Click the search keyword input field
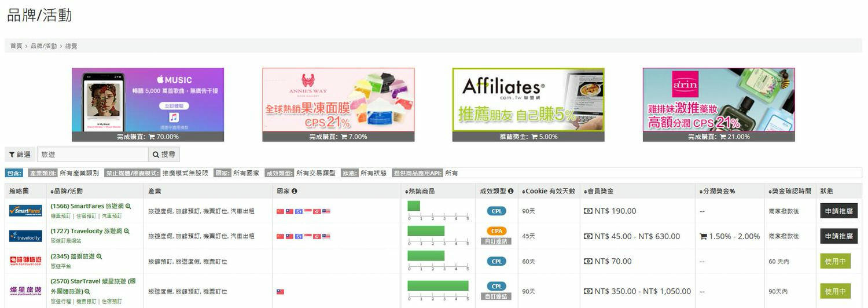Viewport: 868px width, 308px height. [93, 155]
